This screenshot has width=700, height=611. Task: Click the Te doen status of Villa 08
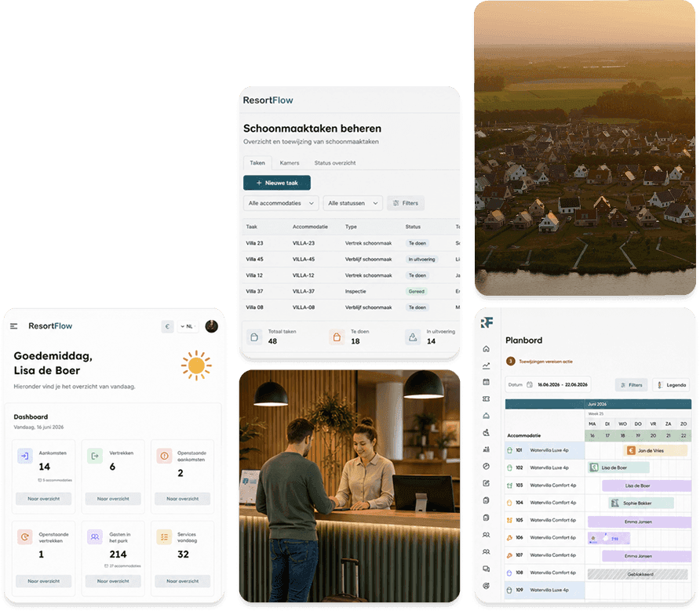pyautogui.click(x=417, y=307)
